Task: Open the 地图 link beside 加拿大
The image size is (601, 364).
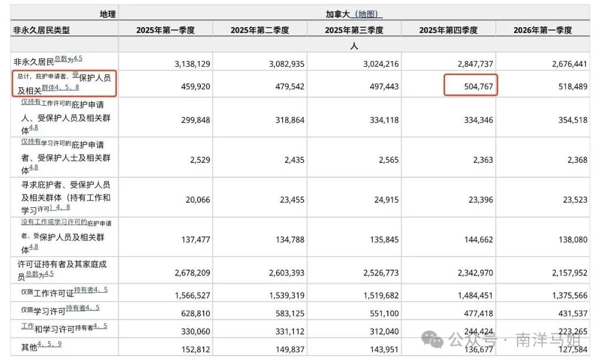Action: (x=366, y=14)
